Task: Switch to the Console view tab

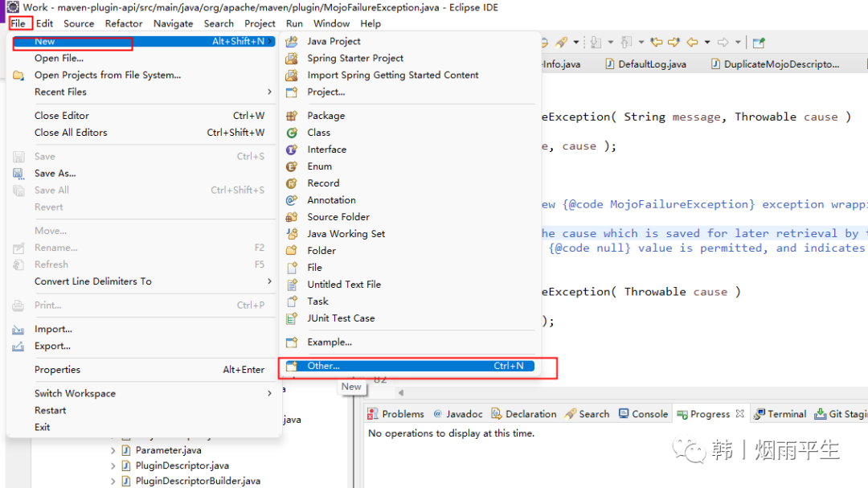Action: (643, 414)
